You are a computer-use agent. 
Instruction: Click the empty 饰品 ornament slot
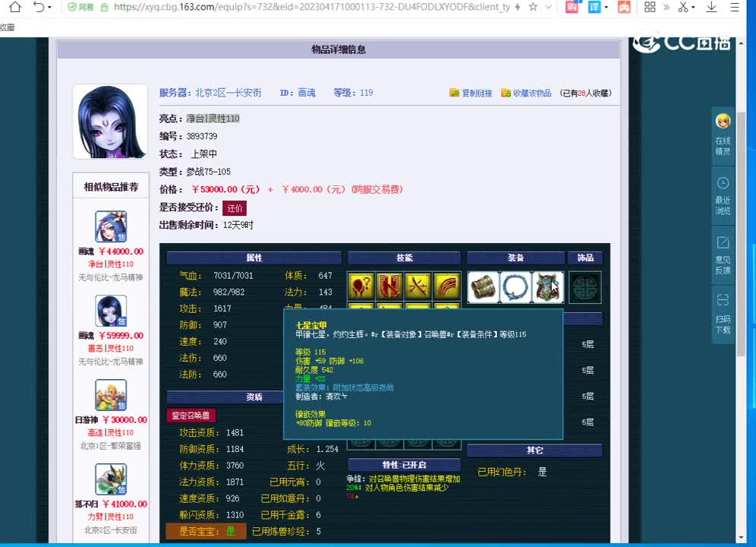click(x=585, y=287)
